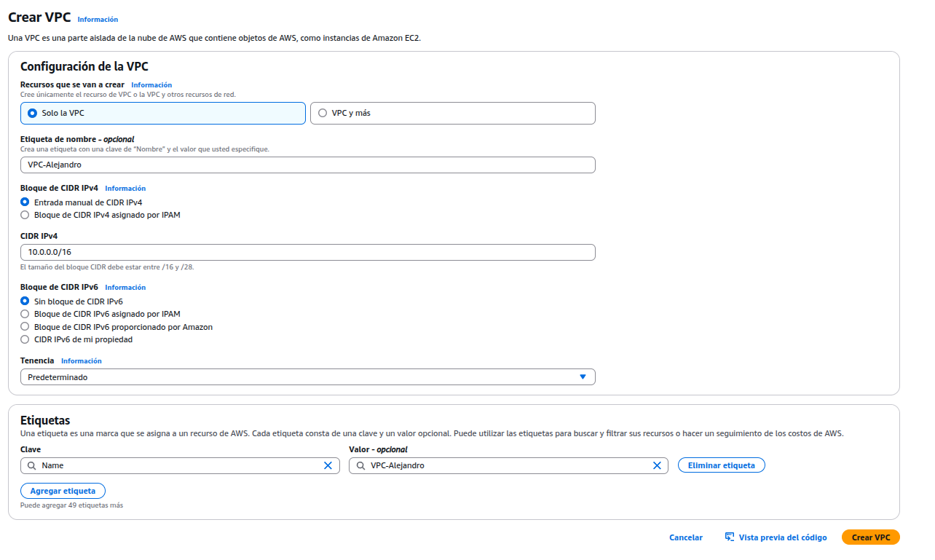935x560 pixels.
Task: Select the 'Solo la VPC' option
Action: (32, 113)
